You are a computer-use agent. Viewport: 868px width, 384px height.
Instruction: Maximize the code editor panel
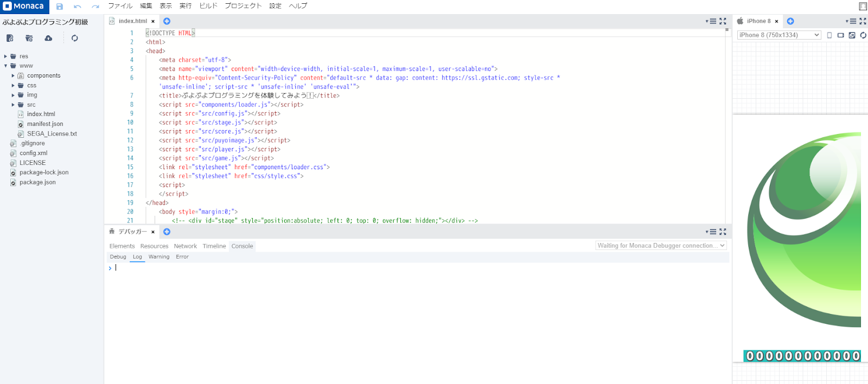723,21
